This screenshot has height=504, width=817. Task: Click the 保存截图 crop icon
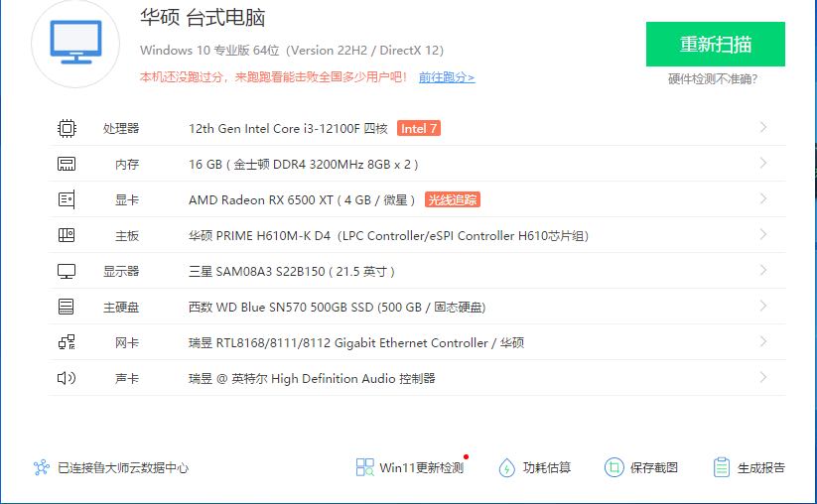[x=613, y=467]
